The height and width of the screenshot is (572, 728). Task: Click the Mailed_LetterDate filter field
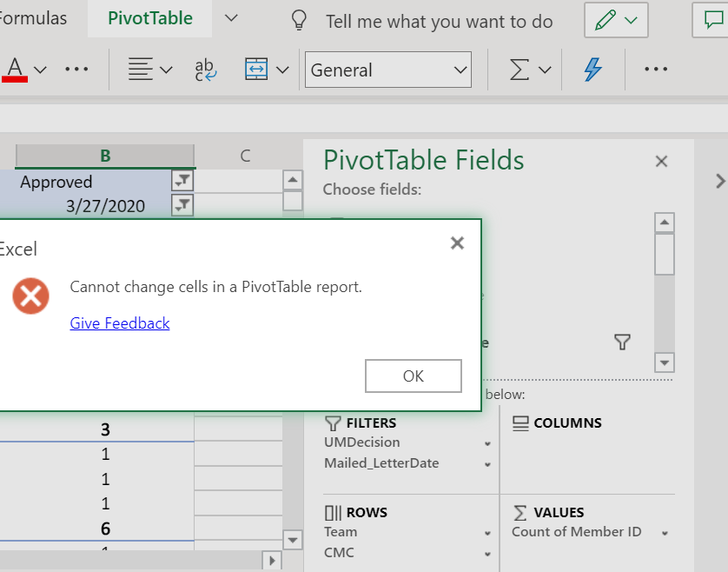point(381,462)
